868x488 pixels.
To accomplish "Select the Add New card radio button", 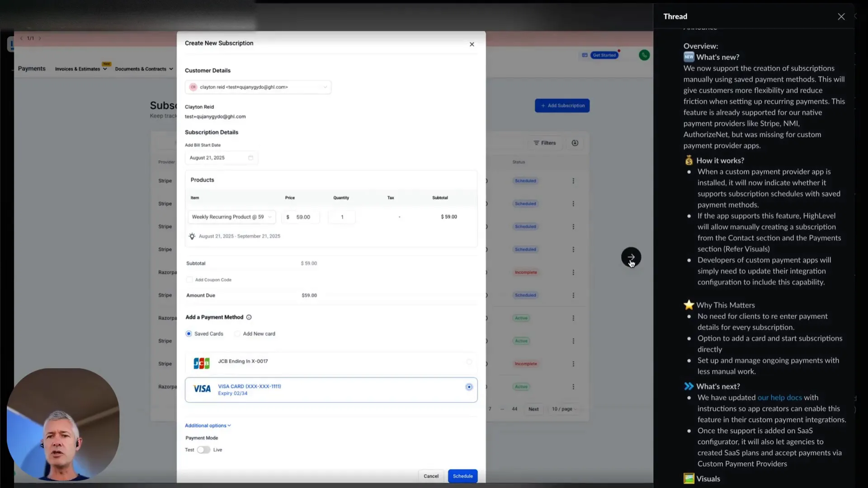I will coord(237,334).
